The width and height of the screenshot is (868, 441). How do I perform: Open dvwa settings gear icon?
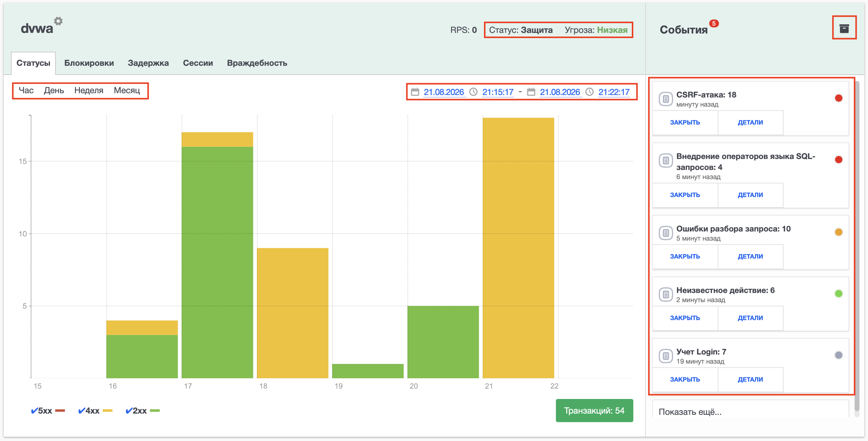tap(58, 21)
